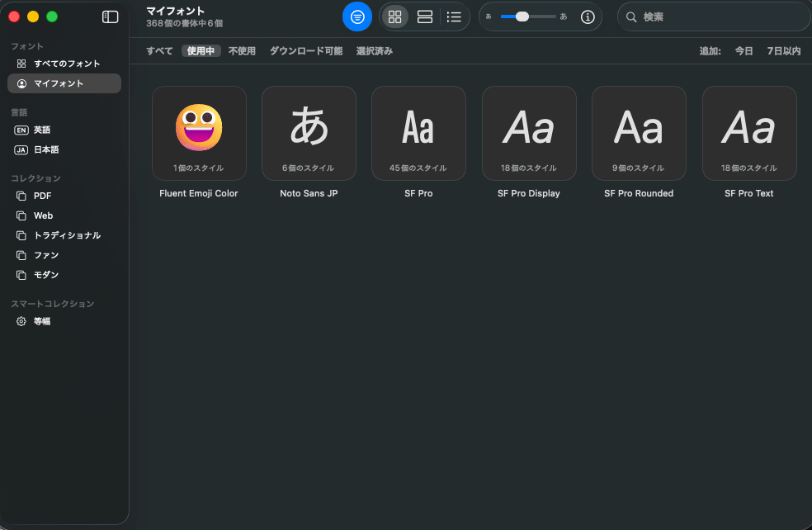Switch to grid view icon
Screen dimensions: 812x530
394,17
